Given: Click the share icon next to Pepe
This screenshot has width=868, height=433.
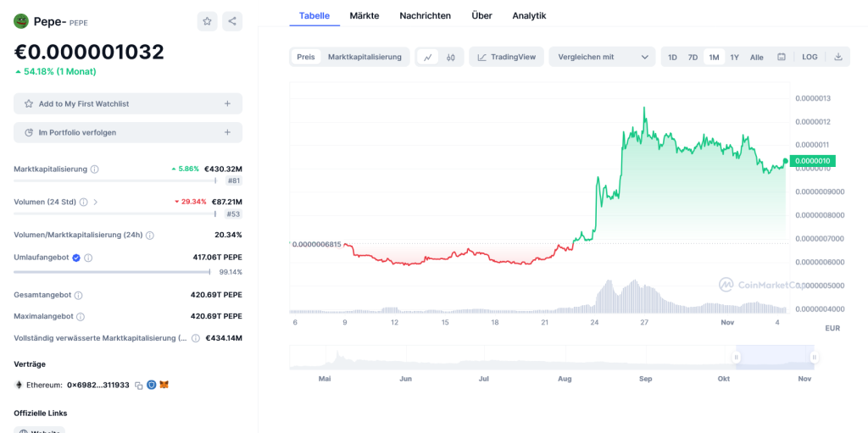Looking at the screenshot, I should pos(232,21).
